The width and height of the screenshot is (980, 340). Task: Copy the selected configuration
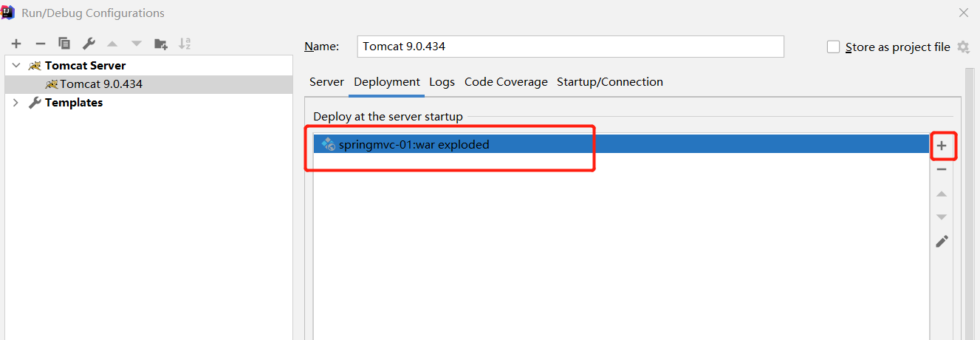pyautogui.click(x=64, y=44)
